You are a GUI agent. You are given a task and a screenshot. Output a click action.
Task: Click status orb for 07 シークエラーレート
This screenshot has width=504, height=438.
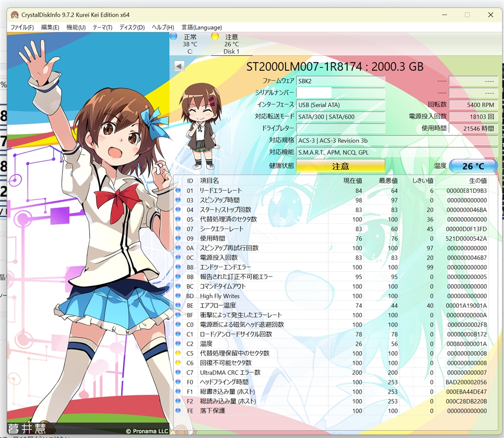tap(178, 228)
